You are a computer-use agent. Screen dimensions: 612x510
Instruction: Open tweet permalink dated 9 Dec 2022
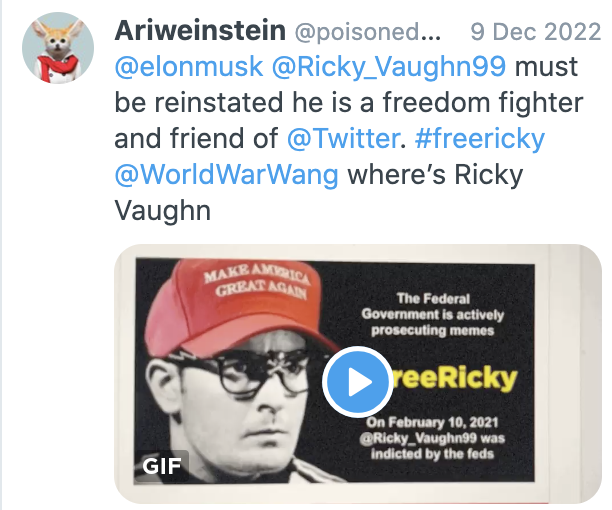point(536,32)
